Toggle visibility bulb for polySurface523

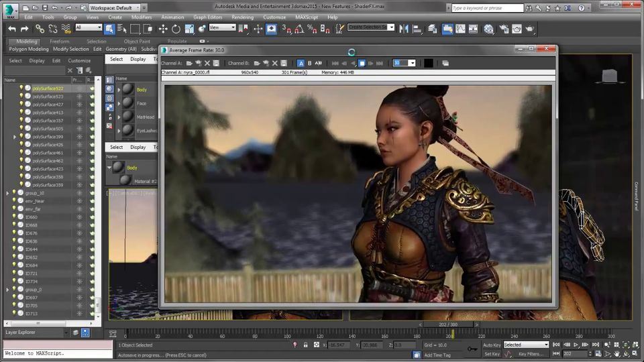tap(21, 96)
